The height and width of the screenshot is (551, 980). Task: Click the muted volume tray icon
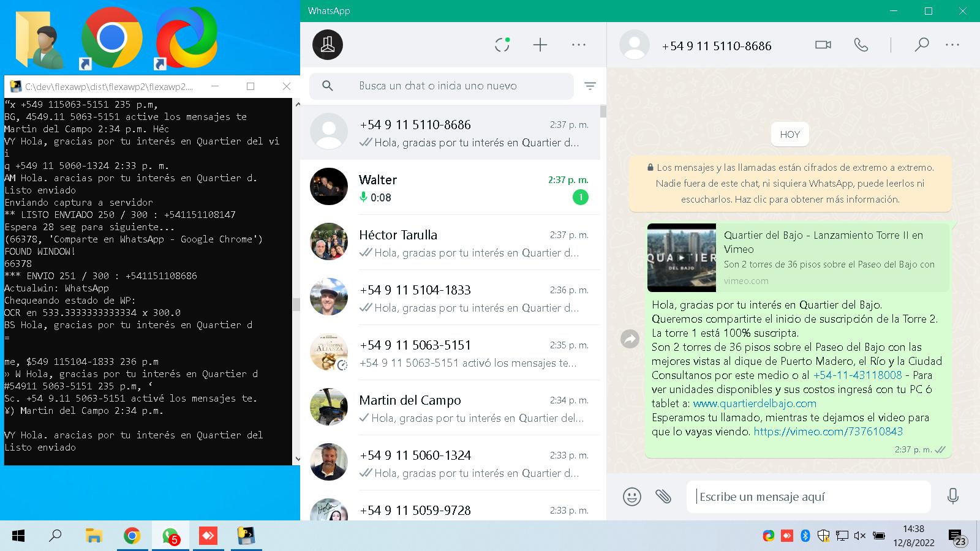point(860,536)
